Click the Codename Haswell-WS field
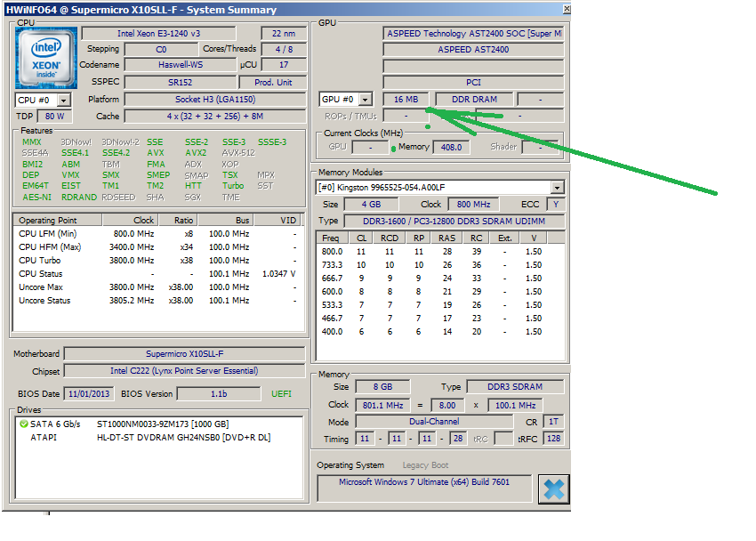This screenshot has height=541, width=756. pyautogui.click(x=181, y=65)
